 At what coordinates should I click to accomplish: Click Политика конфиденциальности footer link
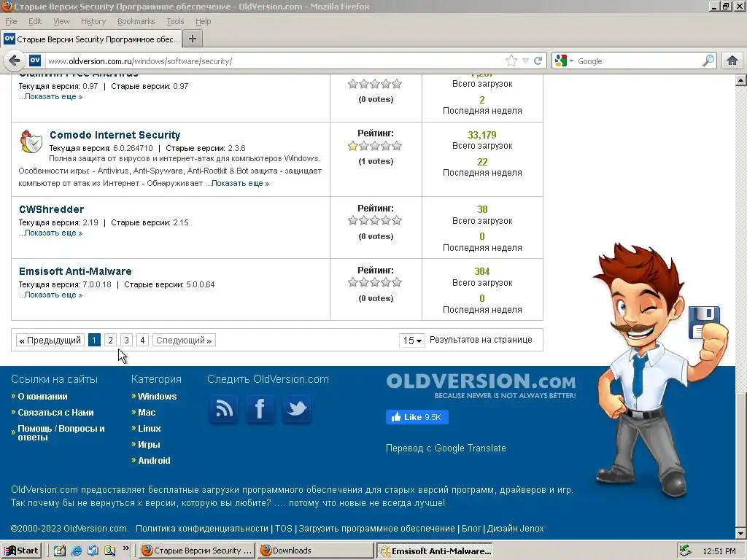(x=202, y=529)
